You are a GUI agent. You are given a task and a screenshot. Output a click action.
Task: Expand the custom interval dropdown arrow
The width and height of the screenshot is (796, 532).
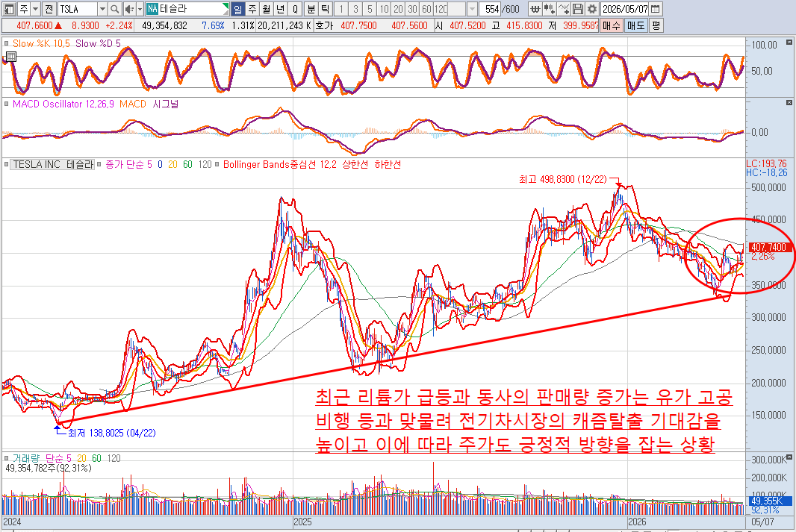tap(472, 9)
